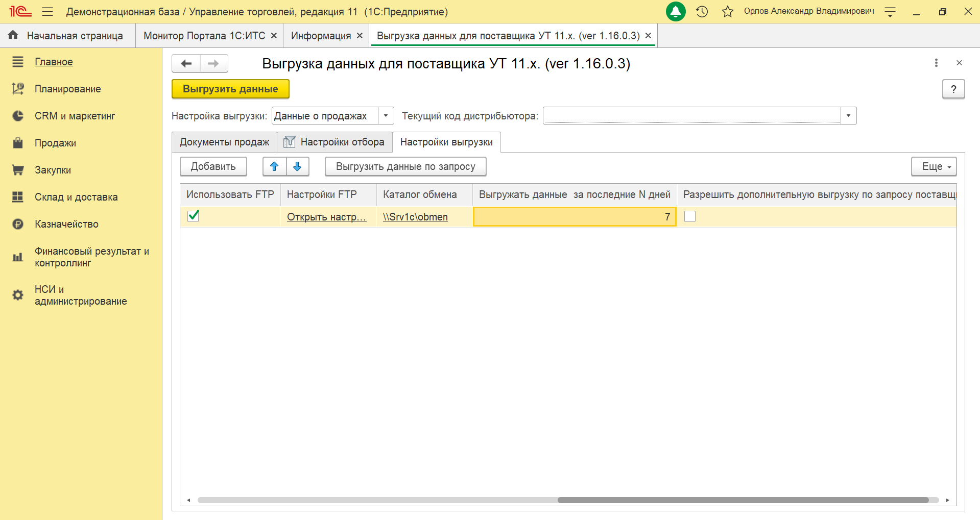Click the Текущий код дистрибьютора input field
Screen dimensions: 980x520
click(x=691, y=116)
